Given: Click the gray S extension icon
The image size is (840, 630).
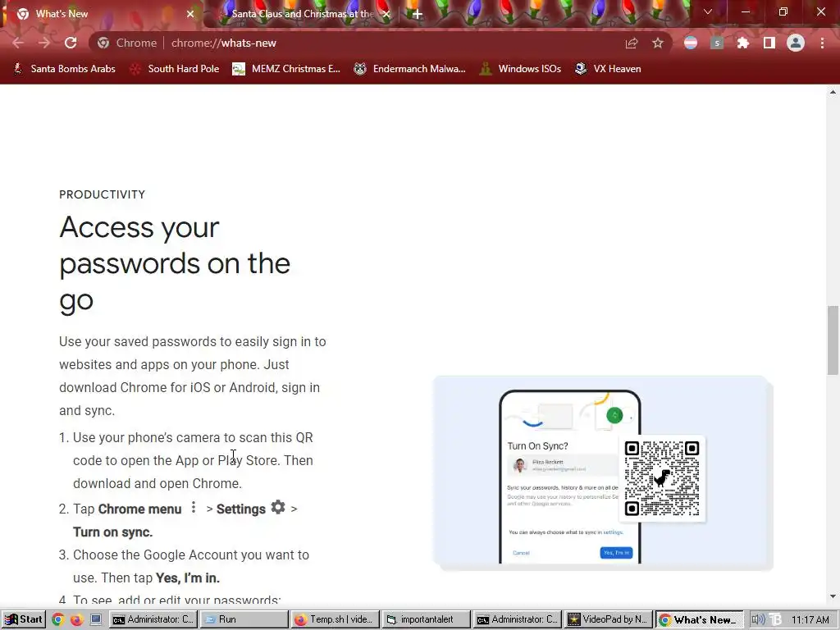Looking at the screenshot, I should [x=717, y=43].
